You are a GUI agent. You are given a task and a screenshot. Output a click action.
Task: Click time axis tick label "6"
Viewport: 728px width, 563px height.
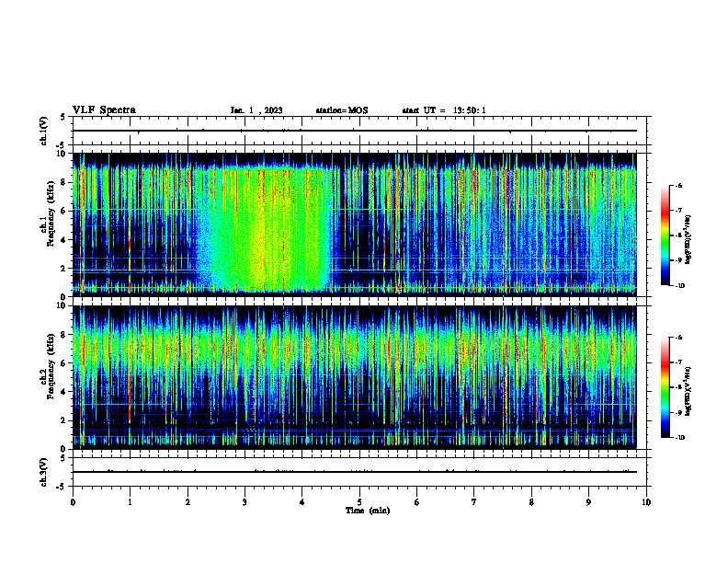[x=417, y=502]
